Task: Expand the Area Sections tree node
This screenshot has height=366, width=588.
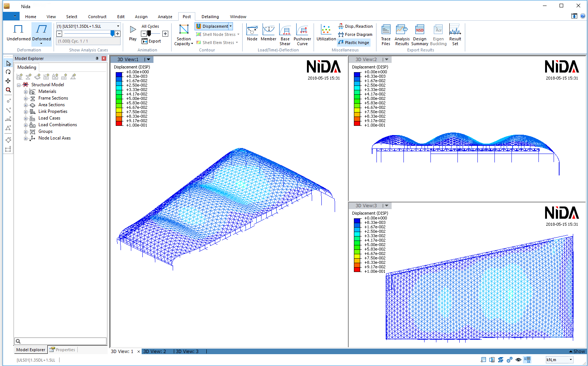Action: (x=26, y=105)
